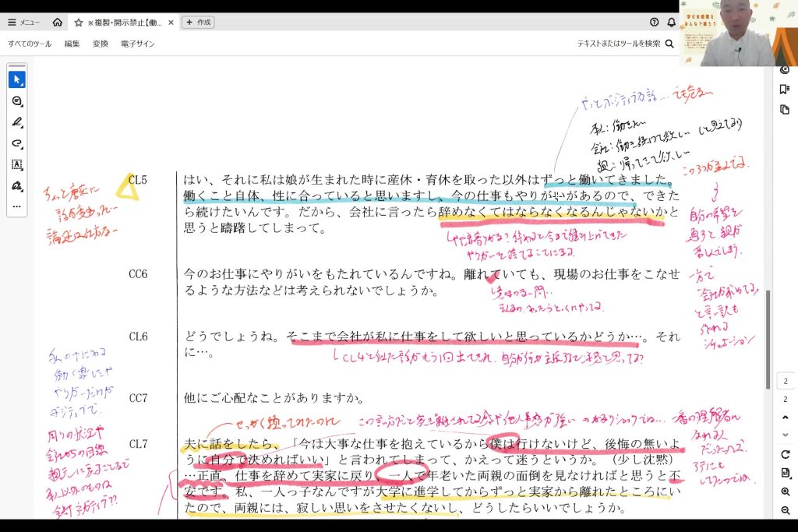Viewport: 798px width, 532px height.
Task: Zoom out of the document
Action: tap(786, 510)
